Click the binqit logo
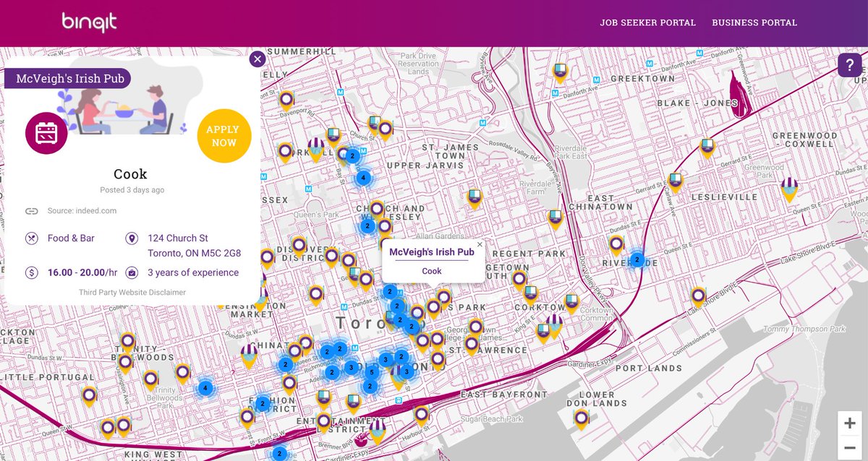The width and height of the screenshot is (868, 461). point(89,22)
